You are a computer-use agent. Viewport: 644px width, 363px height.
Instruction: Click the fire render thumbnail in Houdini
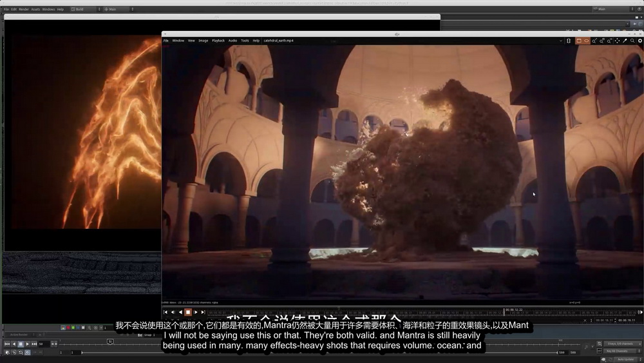tap(86, 132)
